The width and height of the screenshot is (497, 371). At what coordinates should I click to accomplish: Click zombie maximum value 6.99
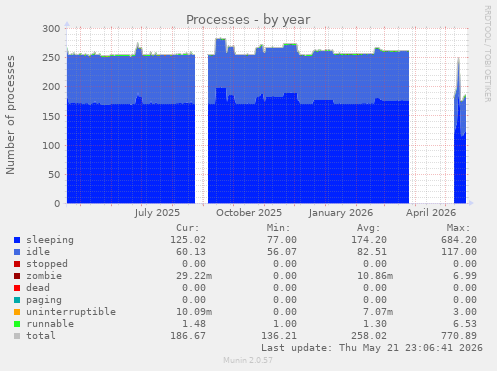point(465,276)
